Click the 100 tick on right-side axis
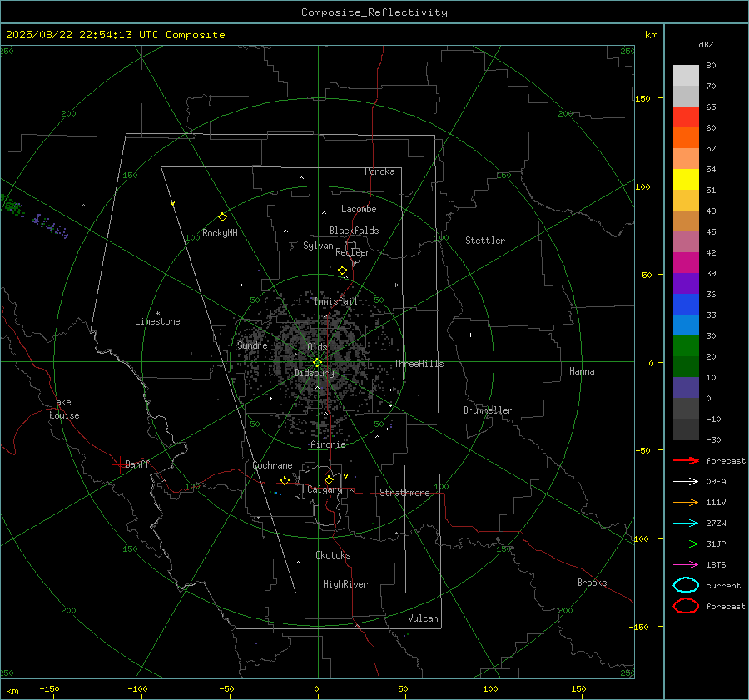 (642, 186)
